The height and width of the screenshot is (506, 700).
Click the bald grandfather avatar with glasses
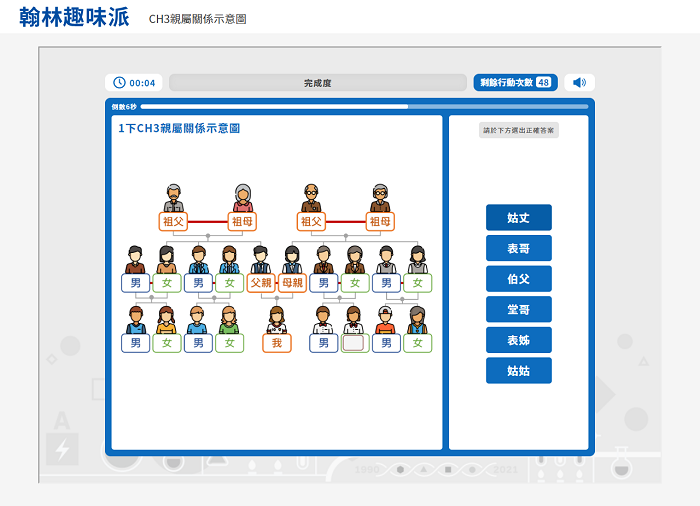(312, 198)
